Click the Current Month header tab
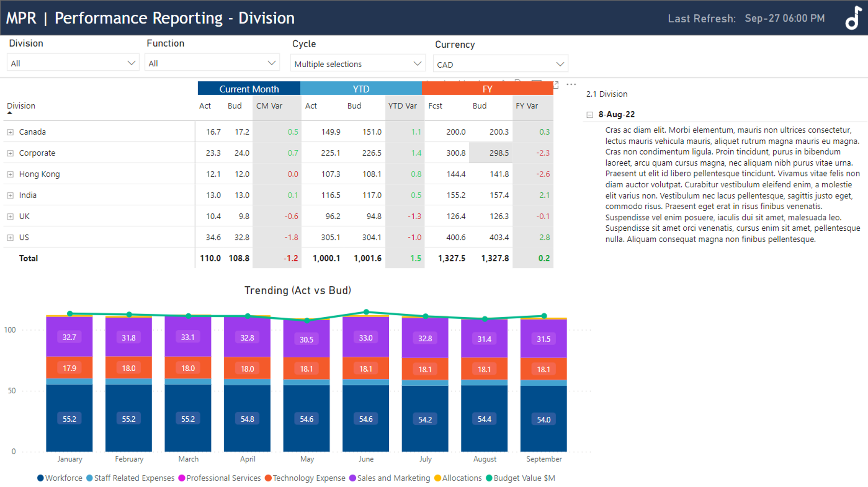The height and width of the screenshot is (487, 868). point(249,89)
